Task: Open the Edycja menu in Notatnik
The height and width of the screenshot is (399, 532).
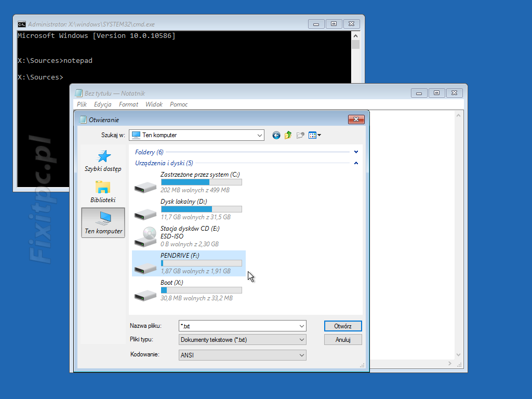Action: coord(102,104)
